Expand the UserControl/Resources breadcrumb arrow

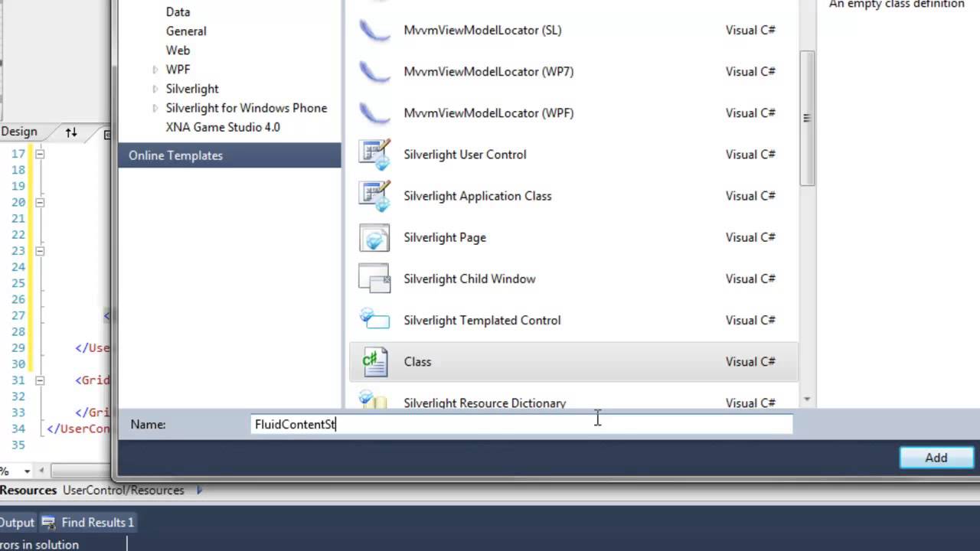coord(199,491)
